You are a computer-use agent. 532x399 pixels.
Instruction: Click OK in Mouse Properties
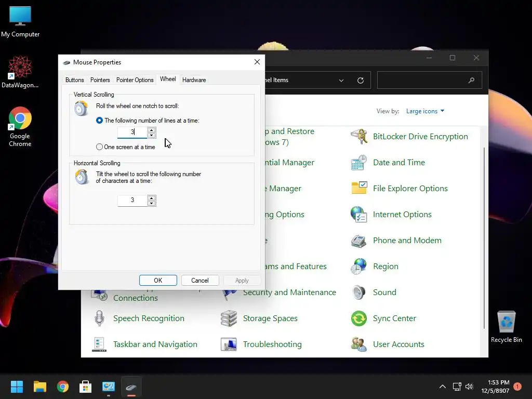(x=158, y=281)
